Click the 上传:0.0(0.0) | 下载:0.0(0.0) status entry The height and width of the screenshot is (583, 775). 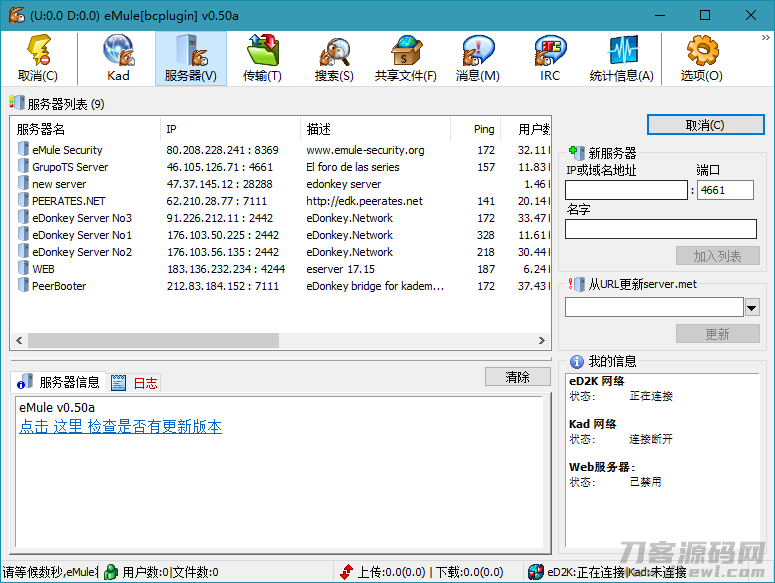(430, 572)
